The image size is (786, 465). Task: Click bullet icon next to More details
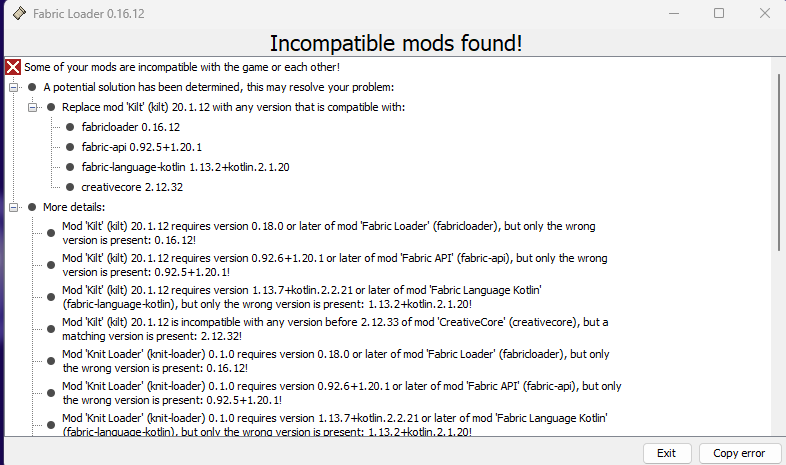coord(32,207)
